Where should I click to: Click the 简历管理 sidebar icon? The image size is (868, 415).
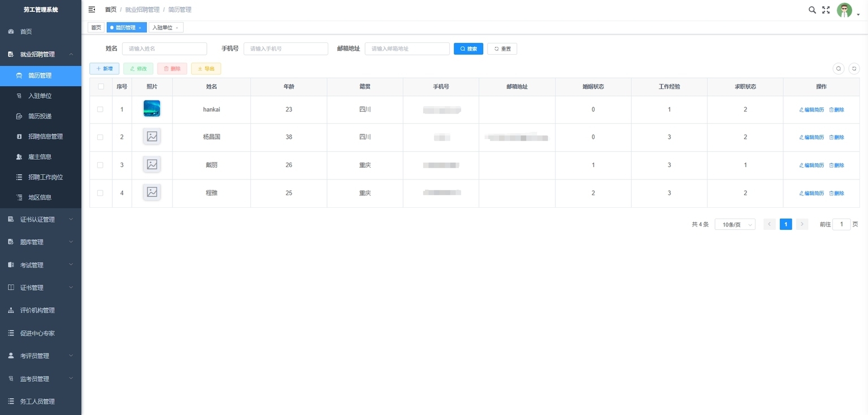(x=19, y=76)
